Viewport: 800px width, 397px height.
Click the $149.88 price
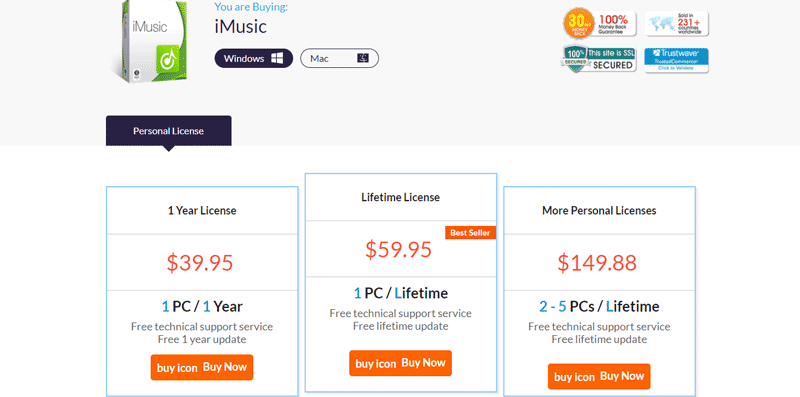click(597, 262)
